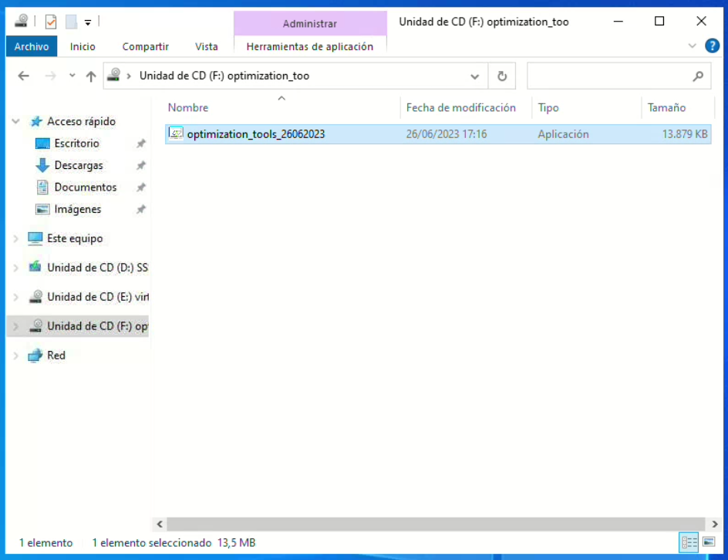
Task: Click the search magnifier icon
Action: click(x=697, y=76)
